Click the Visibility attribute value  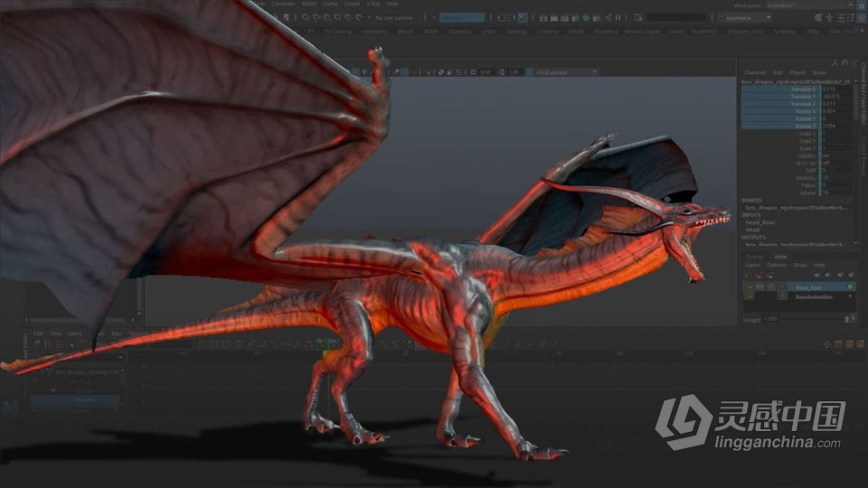tap(837, 155)
